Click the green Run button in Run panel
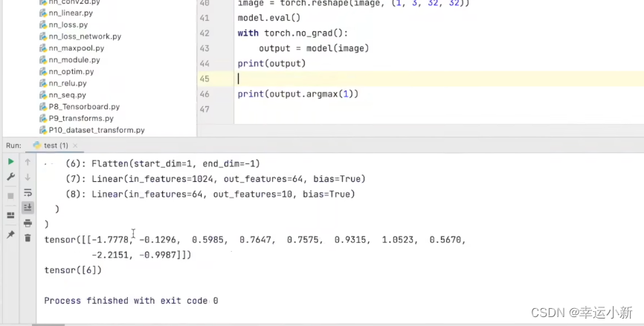 click(10, 162)
